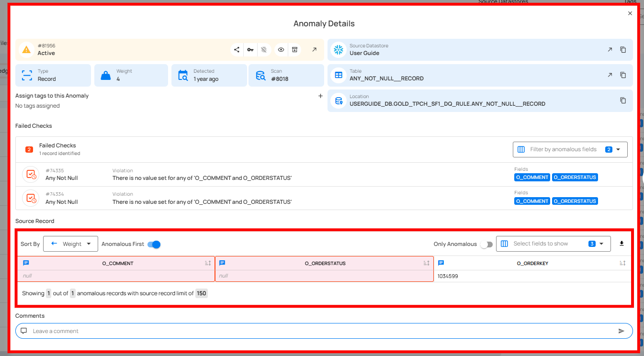Toggle the Anomalous First switch
Viewport: 644px width, 356px height.
pos(154,245)
